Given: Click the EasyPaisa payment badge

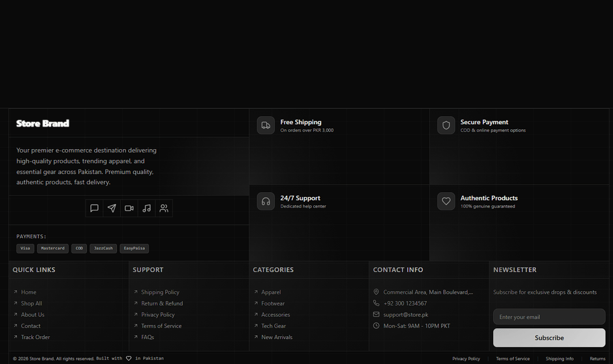Looking at the screenshot, I should point(134,248).
